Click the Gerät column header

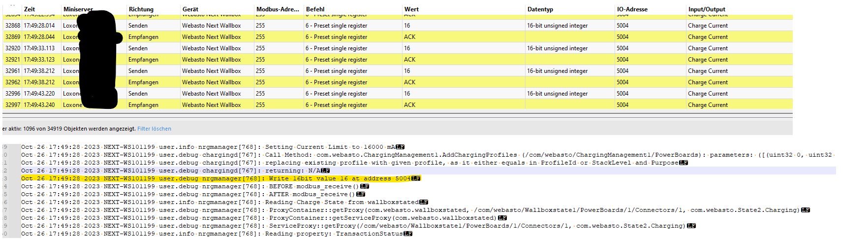coord(190,9)
